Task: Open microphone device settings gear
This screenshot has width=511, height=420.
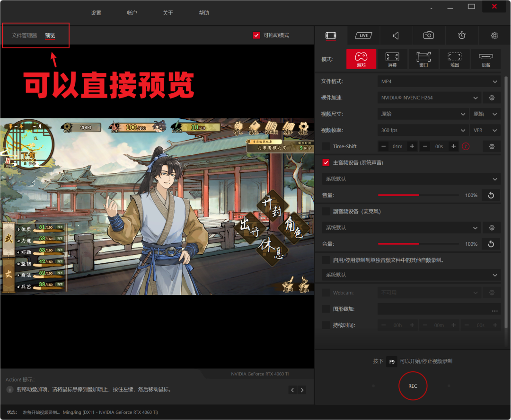Action: pyautogui.click(x=492, y=228)
